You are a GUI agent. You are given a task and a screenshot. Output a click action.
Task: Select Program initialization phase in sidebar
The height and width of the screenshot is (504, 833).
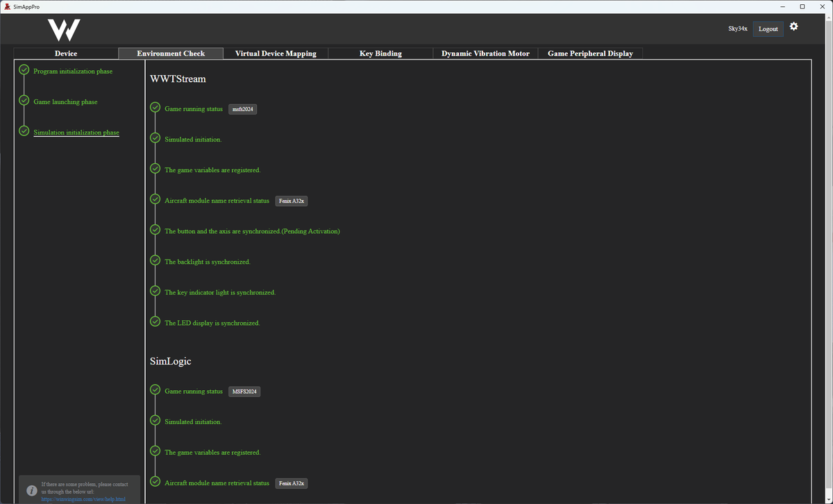click(x=73, y=72)
